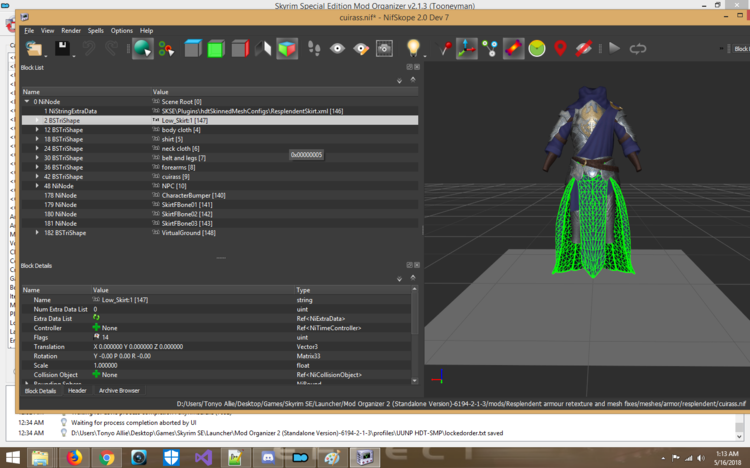Toggle the show axes icon
Viewport: 750px width, 468px height.
[x=466, y=48]
